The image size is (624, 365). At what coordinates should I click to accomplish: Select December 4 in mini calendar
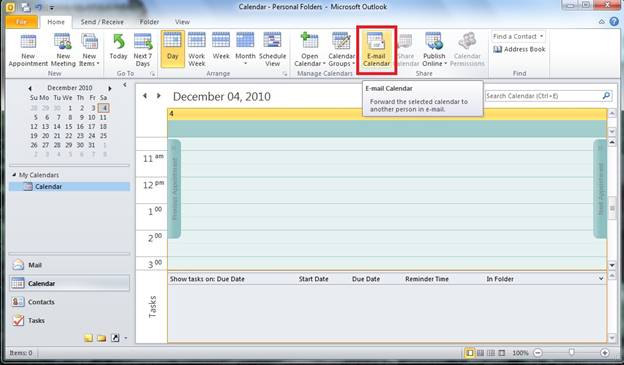(104, 108)
